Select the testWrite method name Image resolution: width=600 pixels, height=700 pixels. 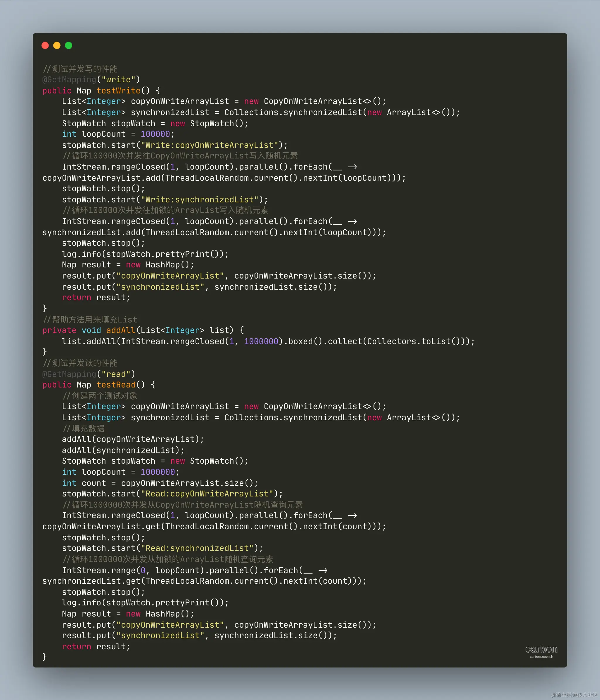(118, 91)
